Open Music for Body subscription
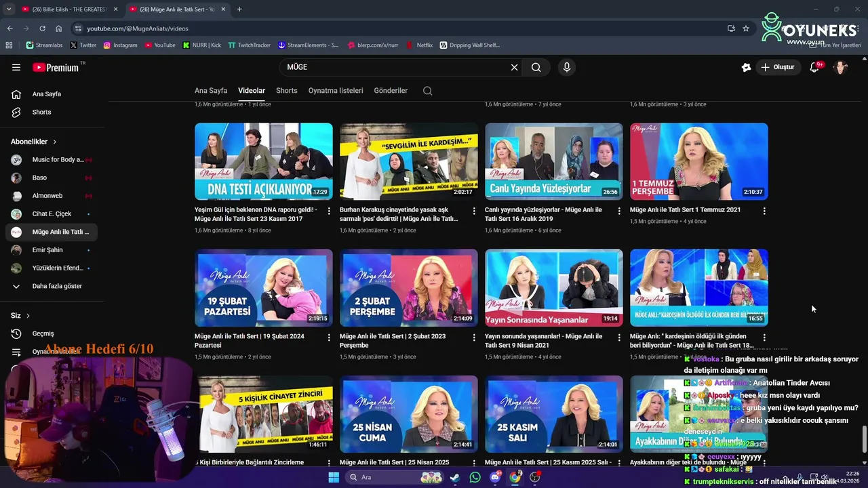 tap(52, 160)
